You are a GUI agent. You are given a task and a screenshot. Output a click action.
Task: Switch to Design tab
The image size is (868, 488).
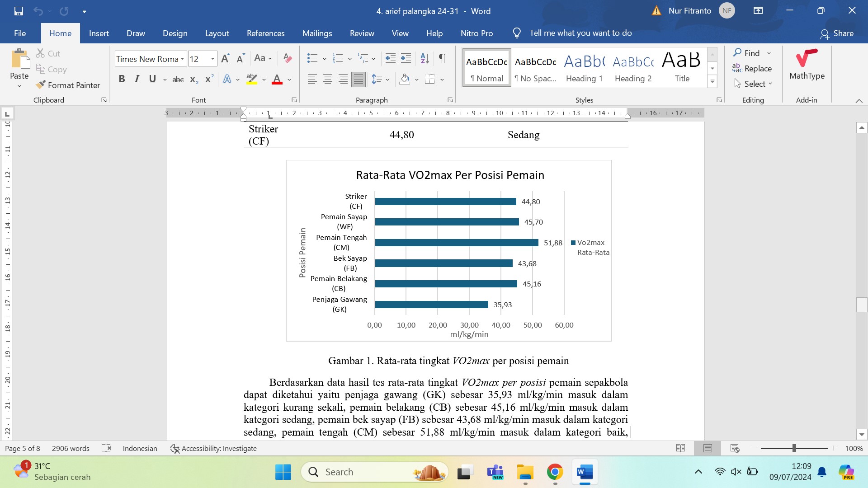point(175,33)
